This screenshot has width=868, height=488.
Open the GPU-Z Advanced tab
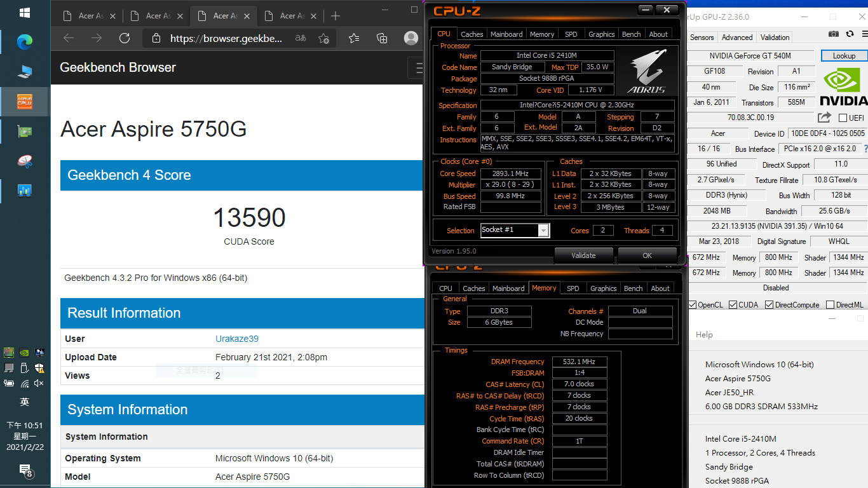click(737, 37)
